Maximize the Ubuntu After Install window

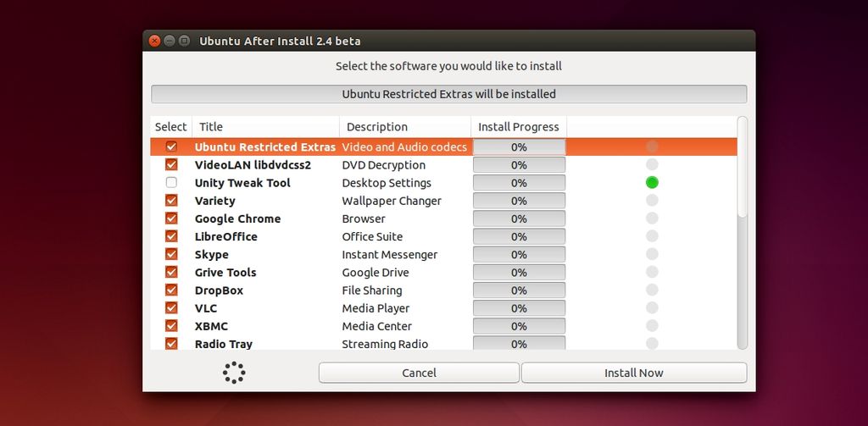click(184, 41)
